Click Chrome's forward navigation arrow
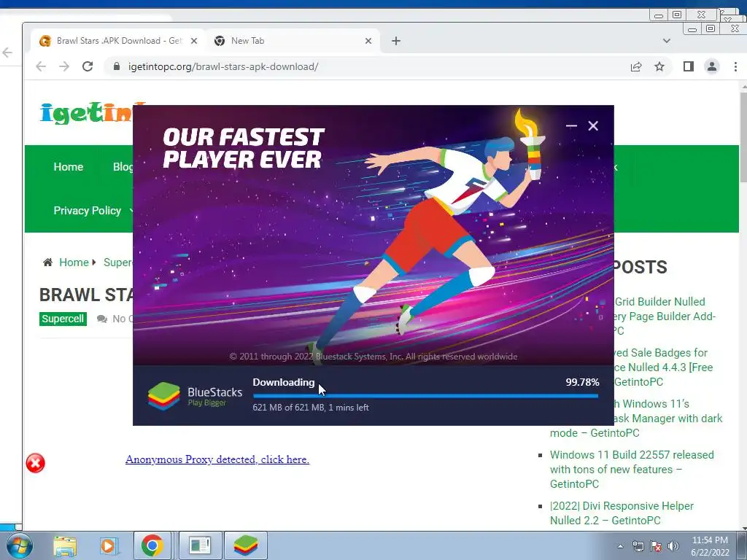Viewport: 747px width, 560px height. point(64,66)
